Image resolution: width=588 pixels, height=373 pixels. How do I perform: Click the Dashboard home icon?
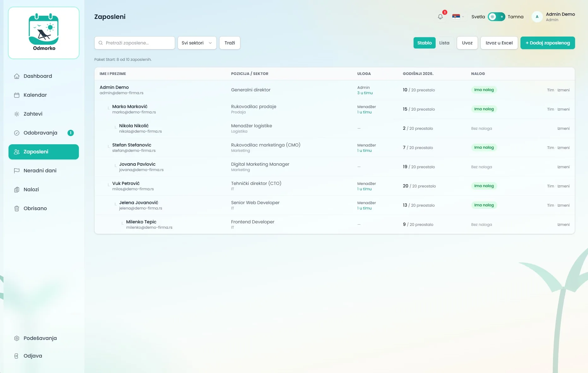click(x=17, y=76)
